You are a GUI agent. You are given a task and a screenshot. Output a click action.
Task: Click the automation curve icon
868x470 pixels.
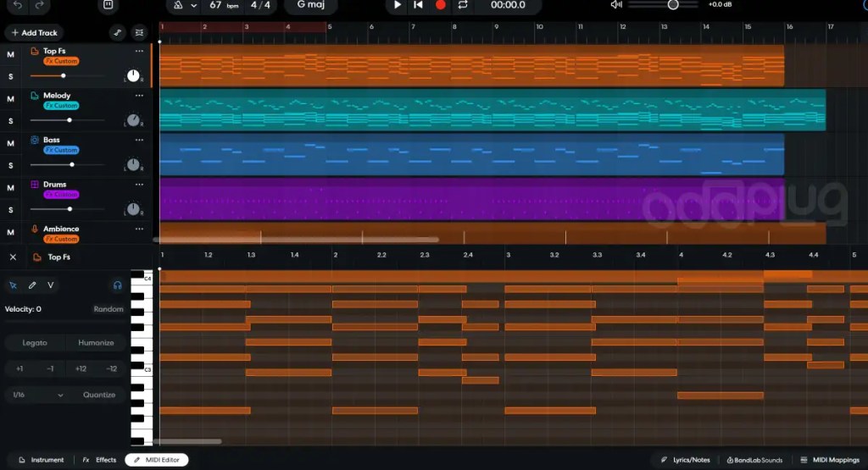(x=117, y=33)
